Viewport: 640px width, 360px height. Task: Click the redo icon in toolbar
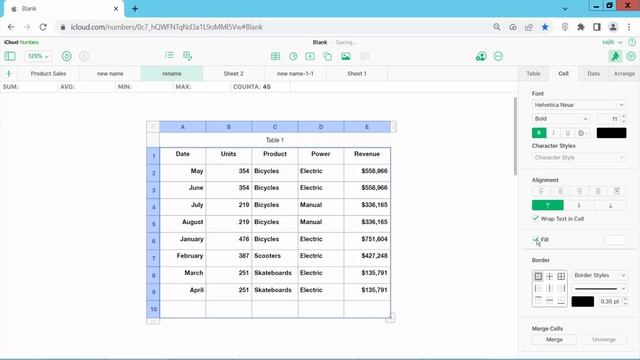coord(84,56)
